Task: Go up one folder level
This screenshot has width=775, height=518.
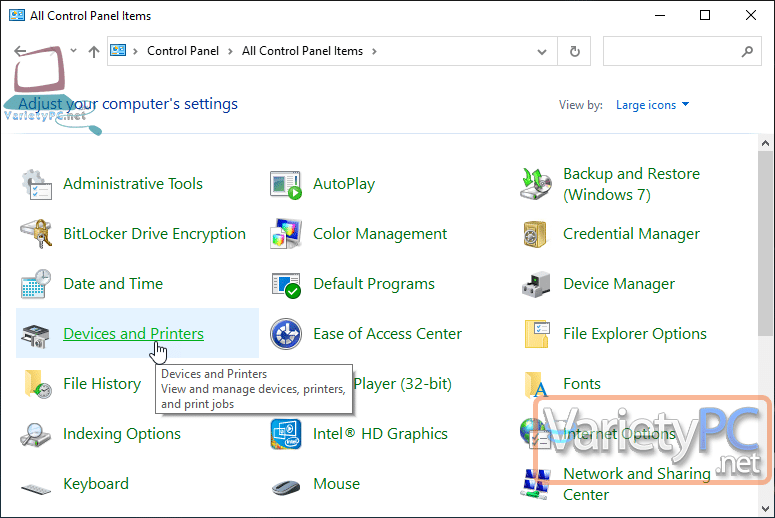Action: [x=94, y=51]
